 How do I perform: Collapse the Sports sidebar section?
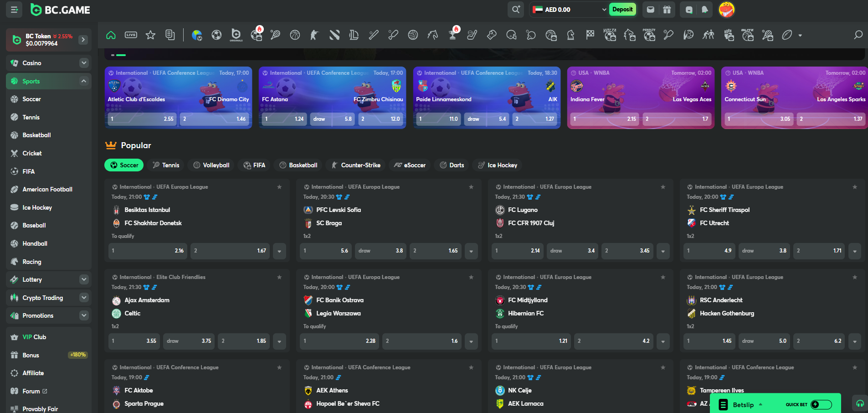coord(84,81)
